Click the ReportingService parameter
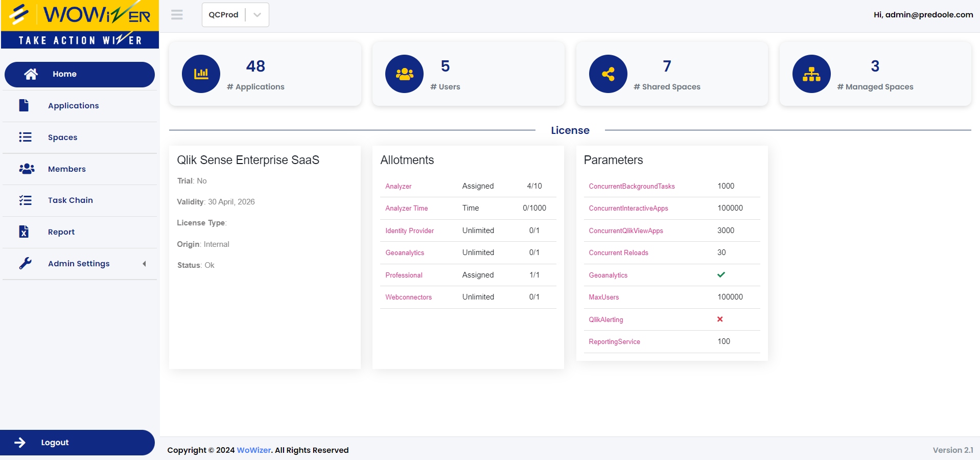 point(614,342)
